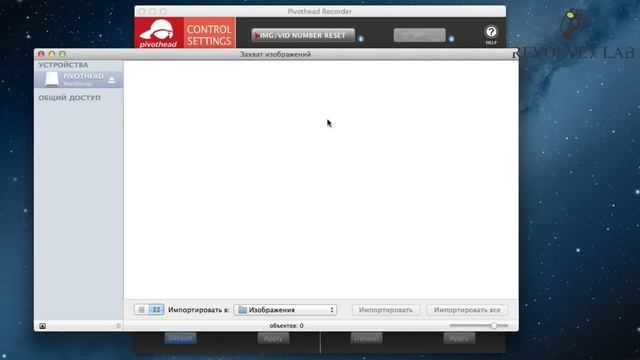The image size is (640, 360).
Task: Maximize the Захват изображений window
Action: point(62,54)
